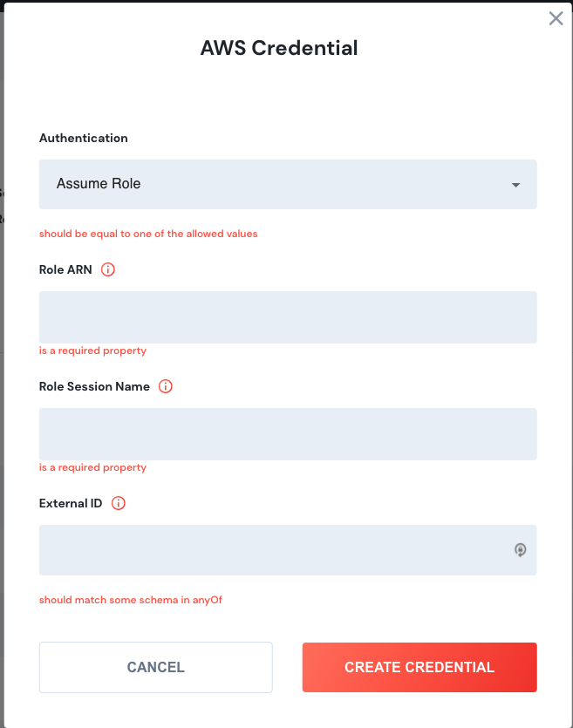Click the External ID label text
The width and height of the screenshot is (573, 728).
pyautogui.click(x=71, y=503)
